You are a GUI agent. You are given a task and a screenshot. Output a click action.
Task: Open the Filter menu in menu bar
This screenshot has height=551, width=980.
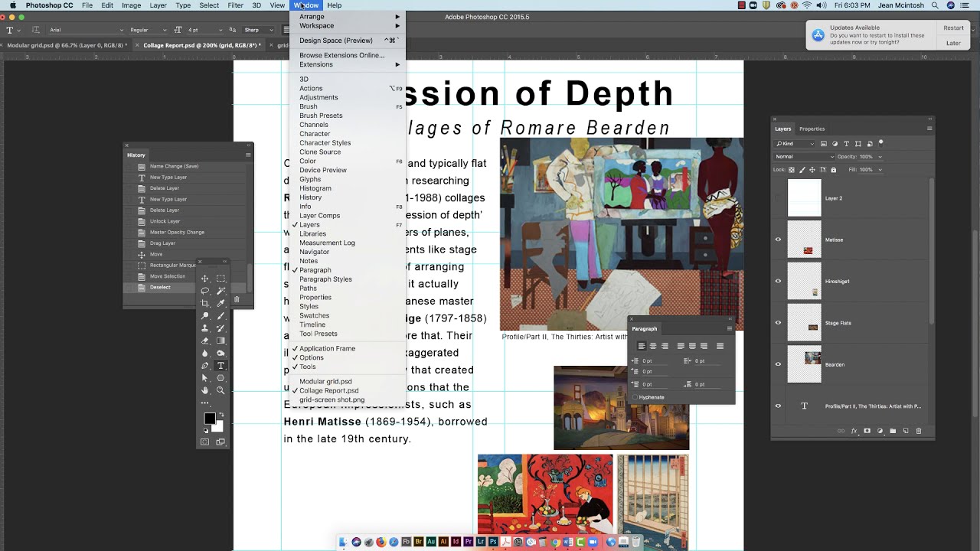pos(235,5)
